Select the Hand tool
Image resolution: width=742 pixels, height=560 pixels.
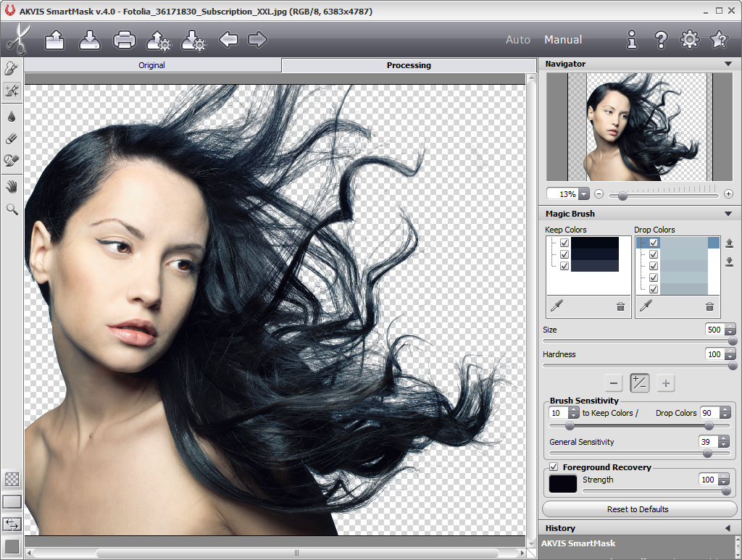point(12,187)
